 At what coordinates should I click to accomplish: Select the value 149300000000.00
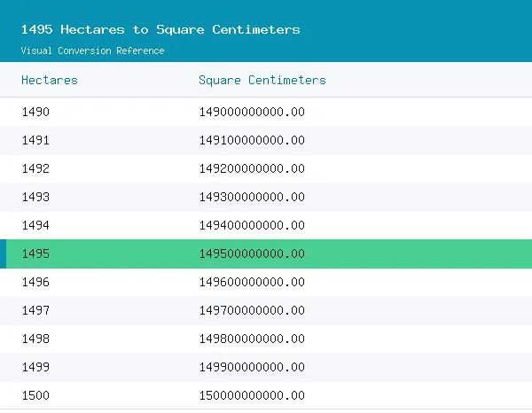pos(252,197)
